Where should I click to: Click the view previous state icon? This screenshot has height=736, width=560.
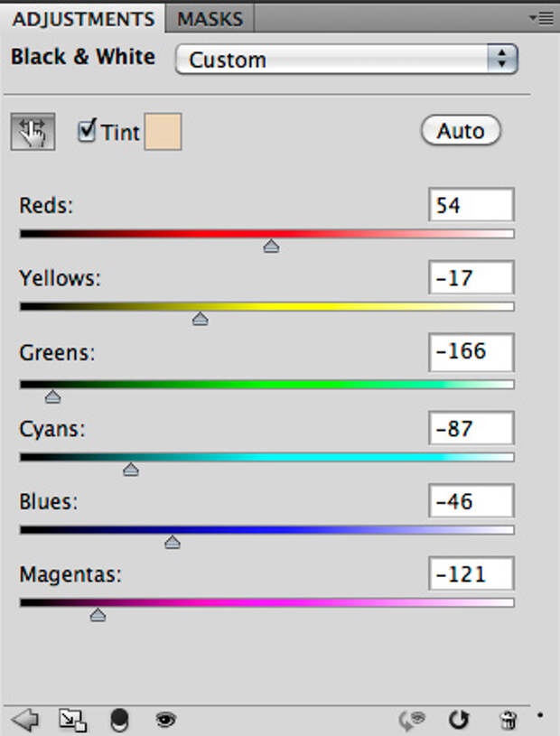point(414,719)
